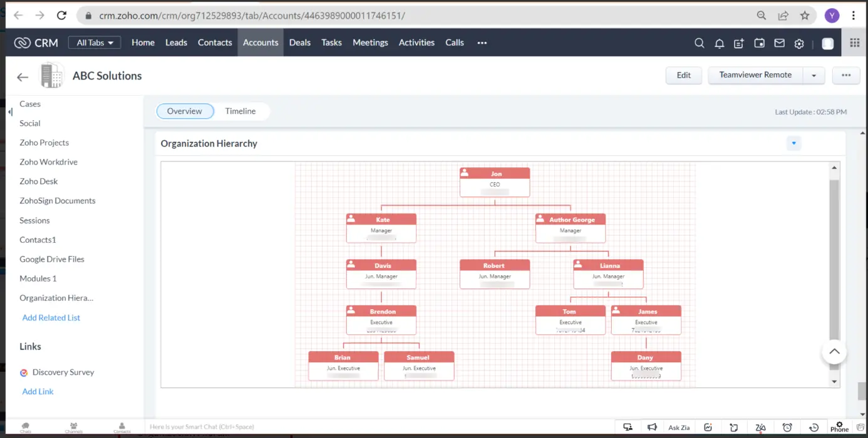
Task: Switch to the Timeline tab
Action: tap(240, 111)
